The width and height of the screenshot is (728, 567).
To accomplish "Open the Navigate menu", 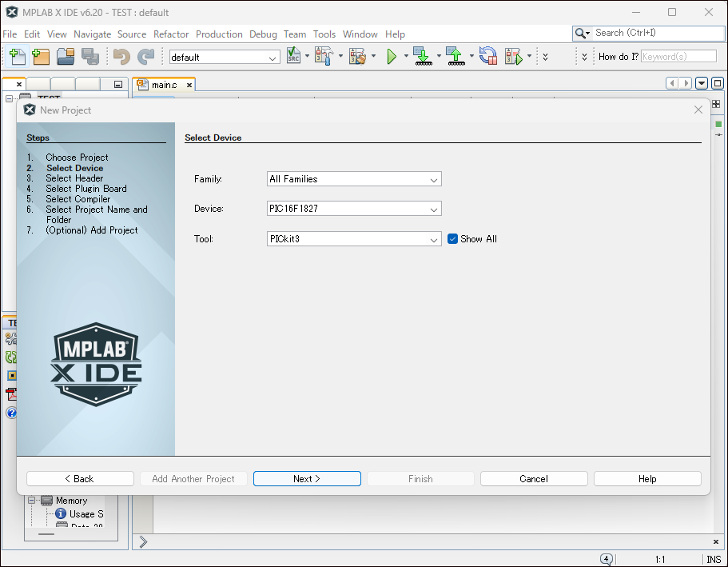I will (93, 34).
